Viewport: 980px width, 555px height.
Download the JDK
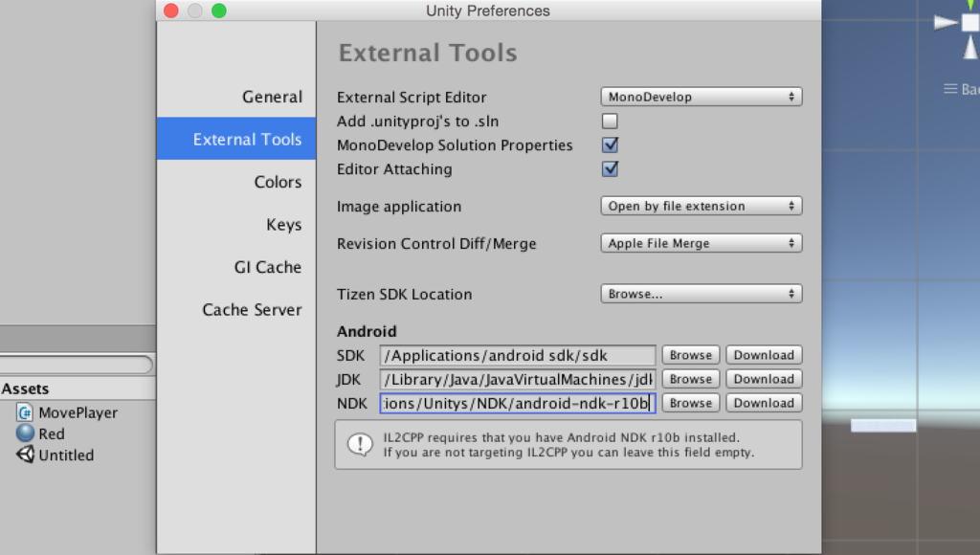[x=764, y=379]
